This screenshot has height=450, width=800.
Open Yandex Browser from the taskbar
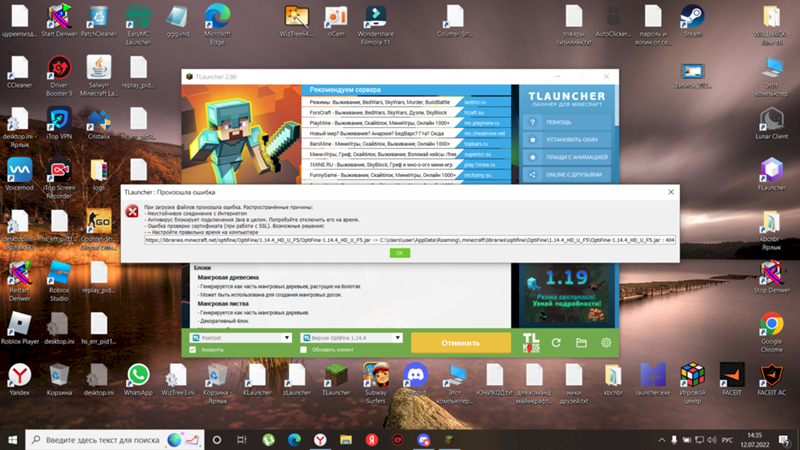click(320, 439)
